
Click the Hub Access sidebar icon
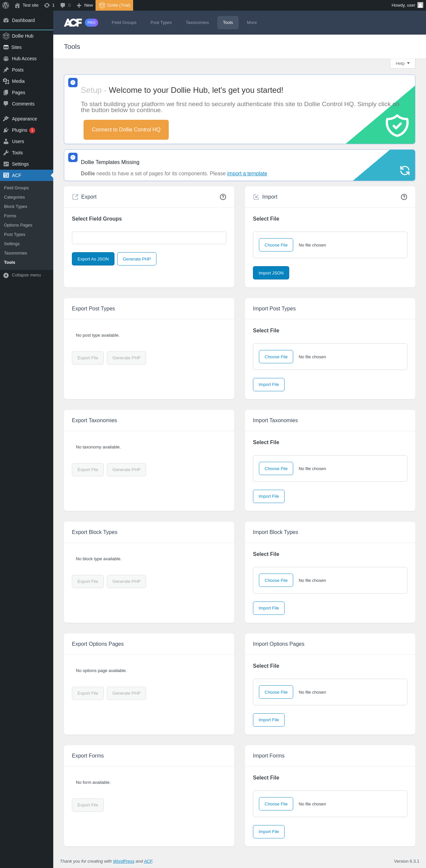pos(6,59)
